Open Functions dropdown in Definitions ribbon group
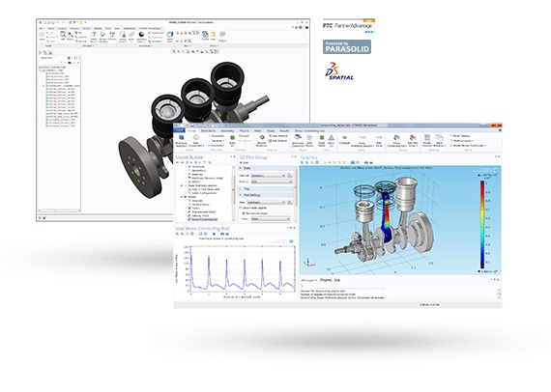The height and width of the screenshot is (392, 551). click(217, 145)
